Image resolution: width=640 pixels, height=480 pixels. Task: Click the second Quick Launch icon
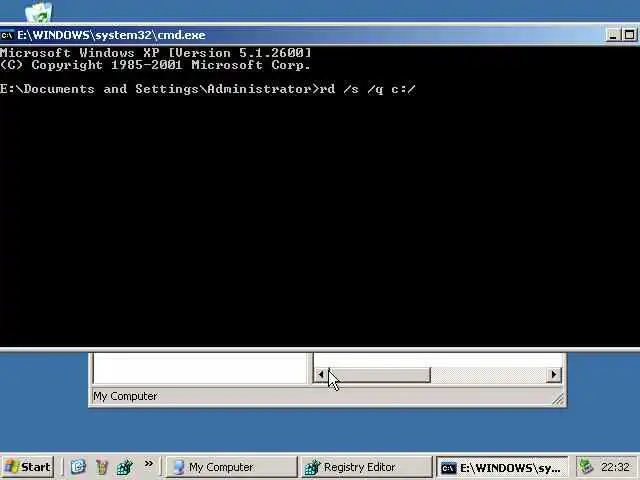coord(102,467)
